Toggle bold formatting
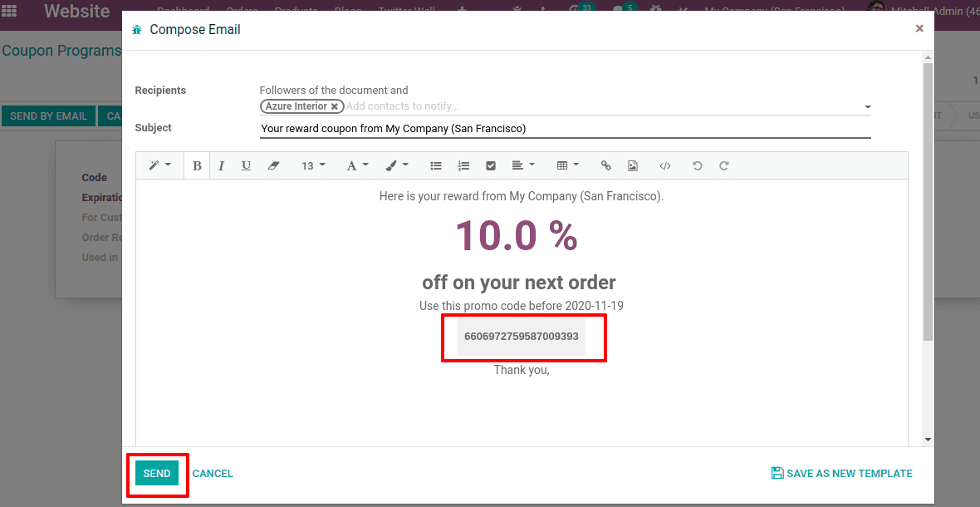The image size is (980, 507). (x=197, y=165)
